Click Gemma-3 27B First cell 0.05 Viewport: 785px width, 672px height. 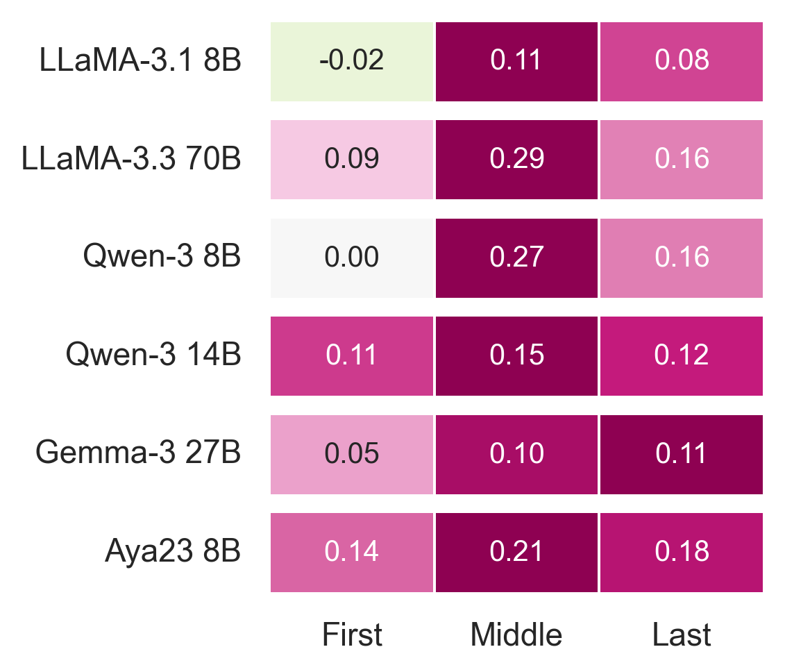click(352, 455)
